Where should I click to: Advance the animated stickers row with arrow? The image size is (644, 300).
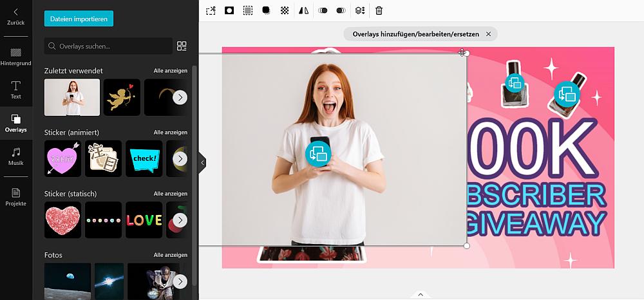(x=180, y=158)
